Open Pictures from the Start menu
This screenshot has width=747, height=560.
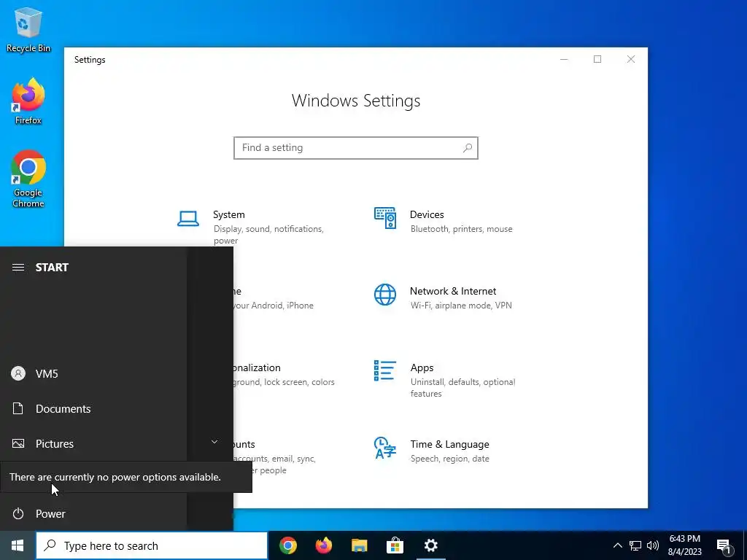coord(55,444)
